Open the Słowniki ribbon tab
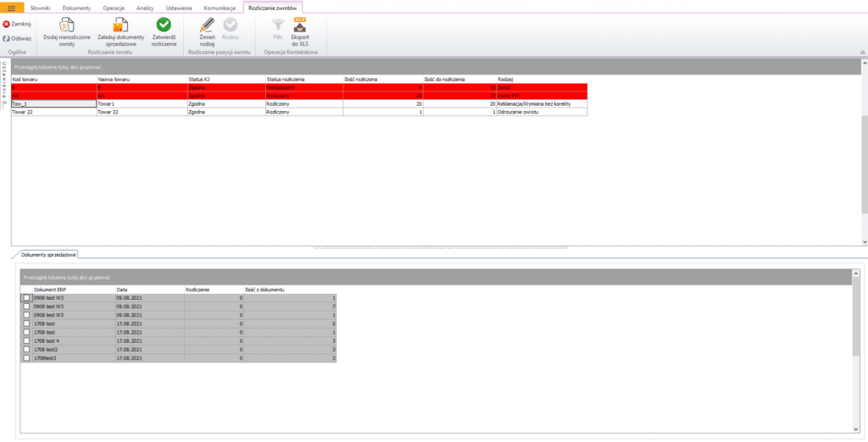868x442 pixels. (40, 8)
